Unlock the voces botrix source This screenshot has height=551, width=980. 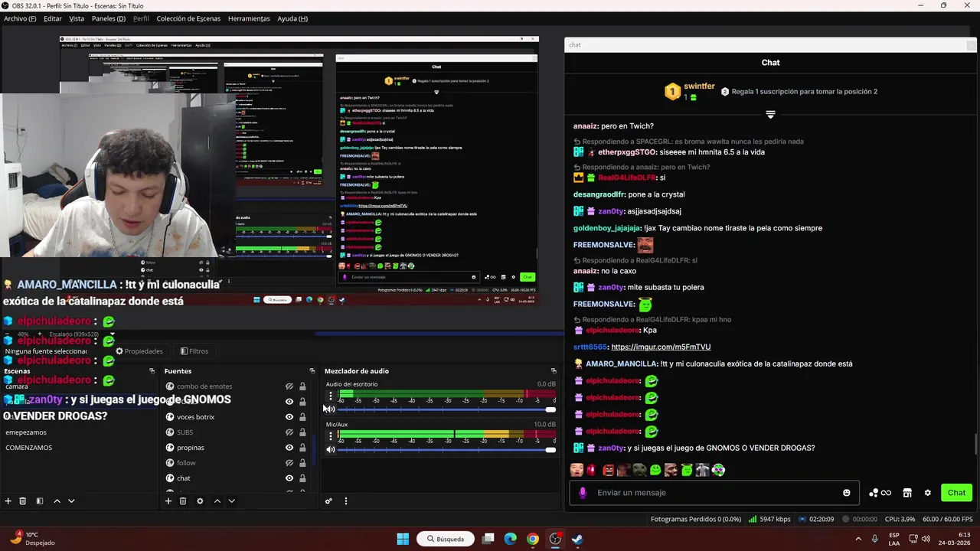pyautogui.click(x=302, y=417)
